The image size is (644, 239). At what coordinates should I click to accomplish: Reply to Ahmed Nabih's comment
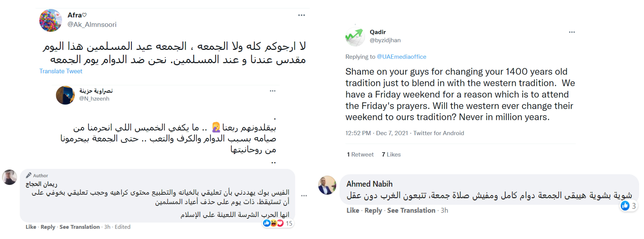point(373,210)
